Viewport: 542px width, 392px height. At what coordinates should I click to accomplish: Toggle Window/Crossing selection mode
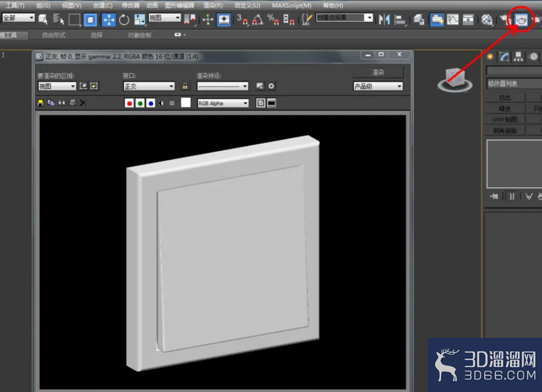(x=90, y=19)
